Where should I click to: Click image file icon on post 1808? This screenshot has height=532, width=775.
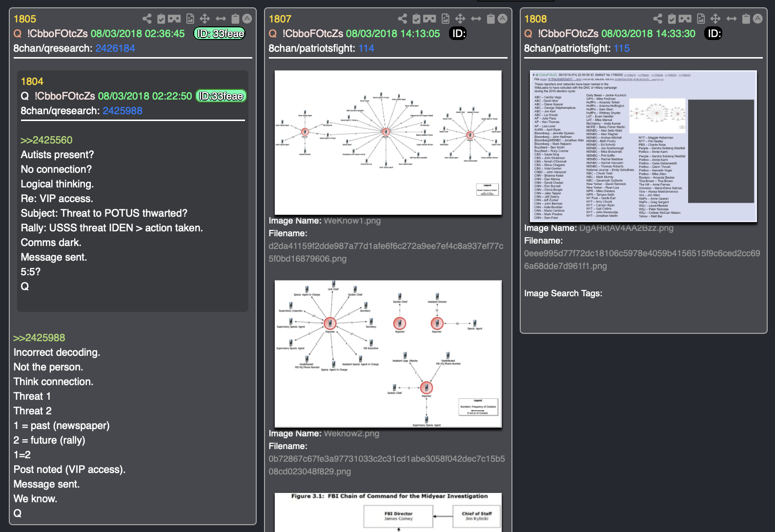(x=701, y=19)
